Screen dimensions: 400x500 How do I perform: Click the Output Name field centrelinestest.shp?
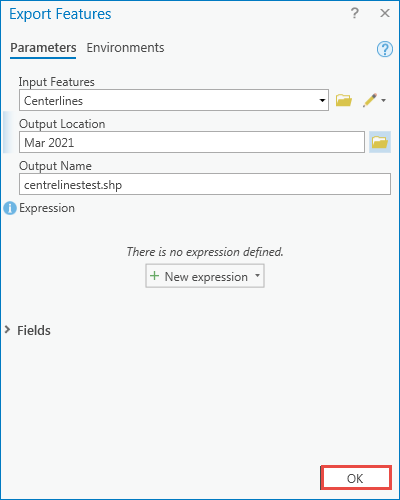(205, 184)
